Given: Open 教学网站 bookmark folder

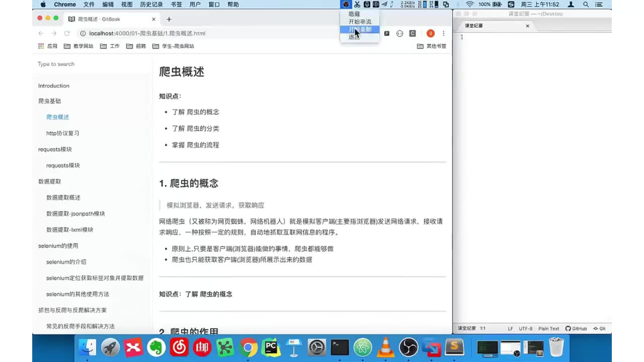Looking at the screenshot, I should (78, 46).
